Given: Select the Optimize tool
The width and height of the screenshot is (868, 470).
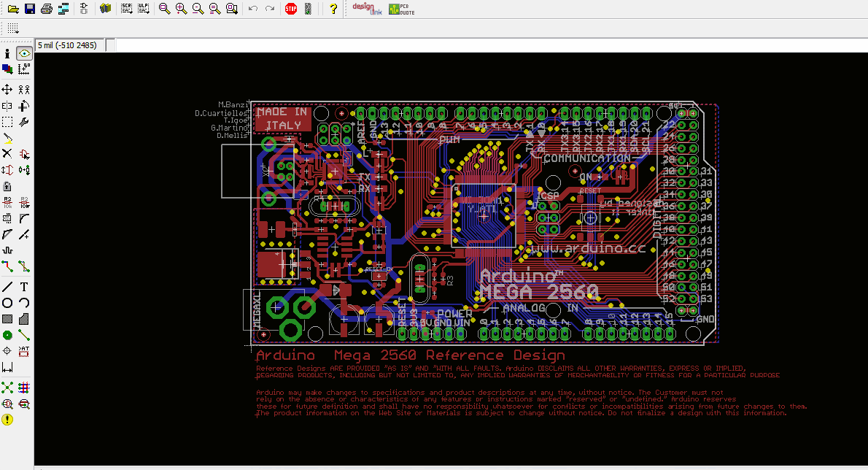Looking at the screenshot, I should tap(24, 235).
